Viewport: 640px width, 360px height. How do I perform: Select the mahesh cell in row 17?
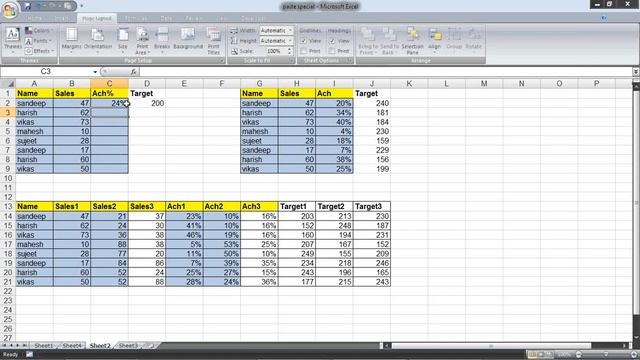tap(34, 244)
